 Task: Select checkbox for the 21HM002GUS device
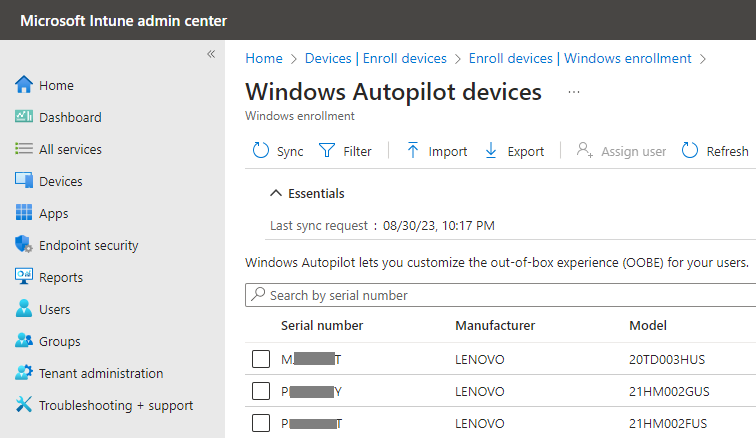(x=261, y=391)
